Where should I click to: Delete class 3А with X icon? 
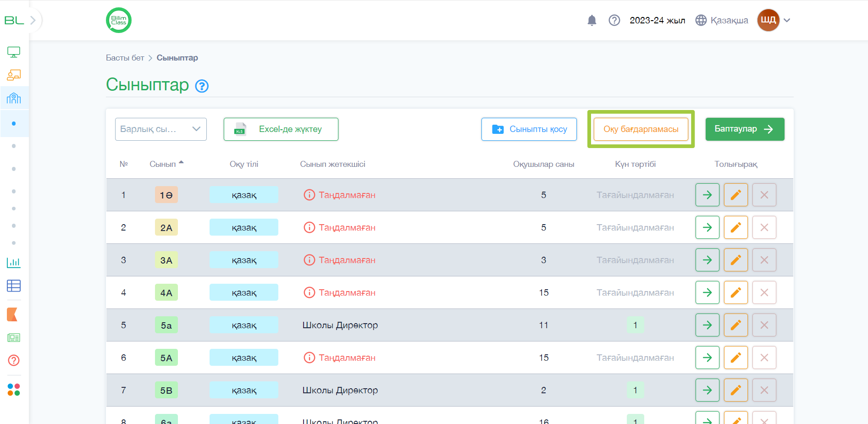[764, 260]
